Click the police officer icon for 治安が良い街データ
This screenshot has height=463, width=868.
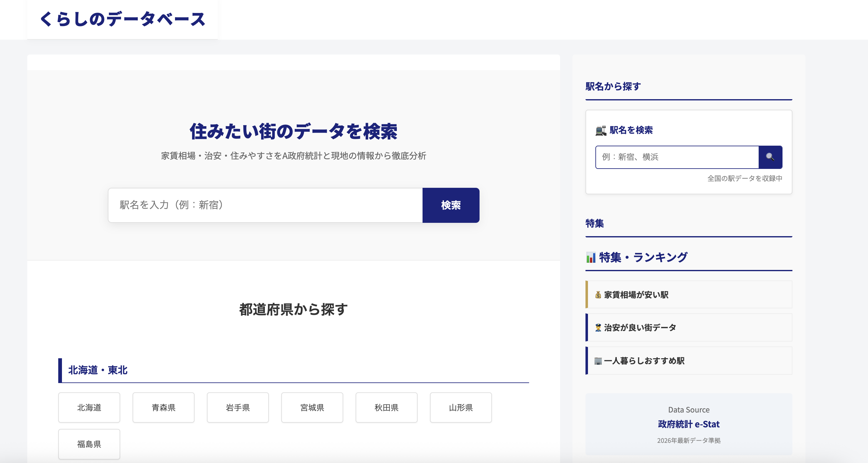click(x=598, y=327)
